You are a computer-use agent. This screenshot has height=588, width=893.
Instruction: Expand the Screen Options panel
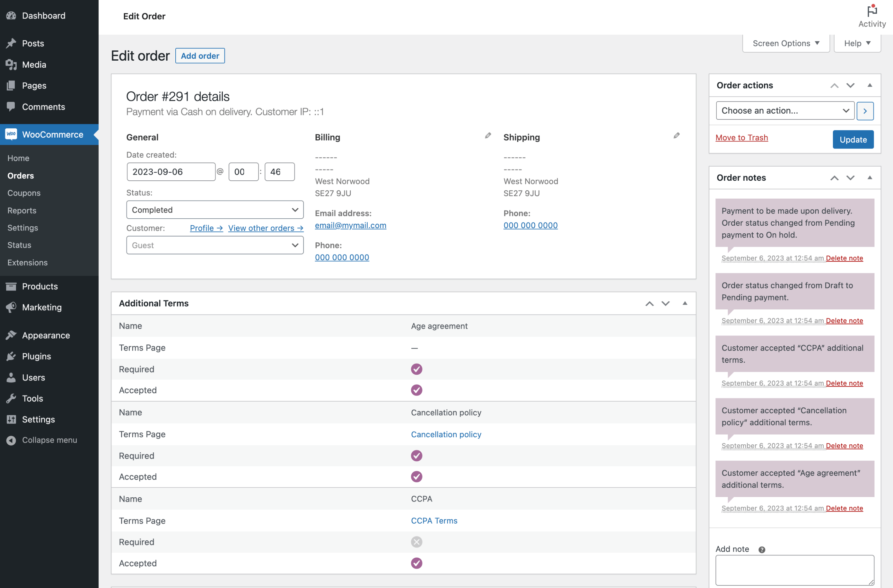pos(785,43)
